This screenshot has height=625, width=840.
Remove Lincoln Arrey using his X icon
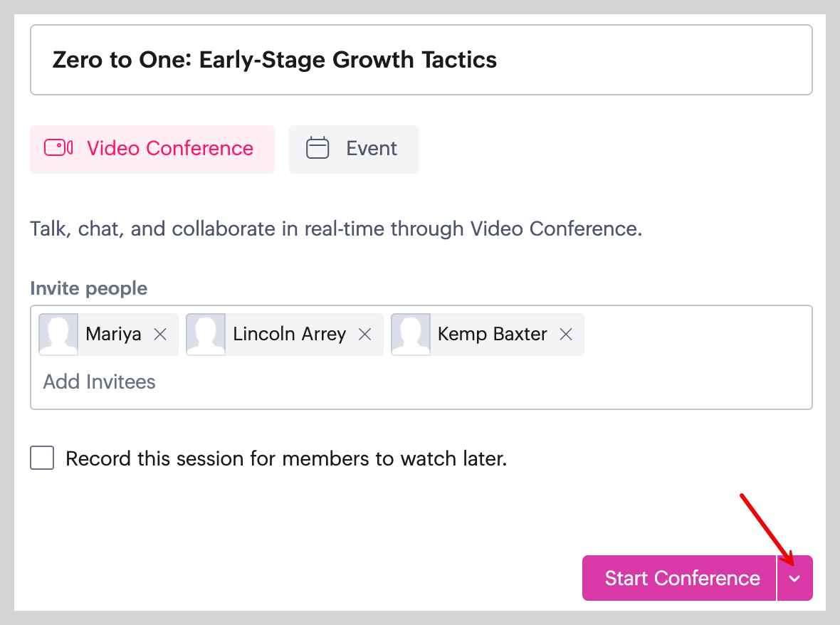tap(364, 334)
